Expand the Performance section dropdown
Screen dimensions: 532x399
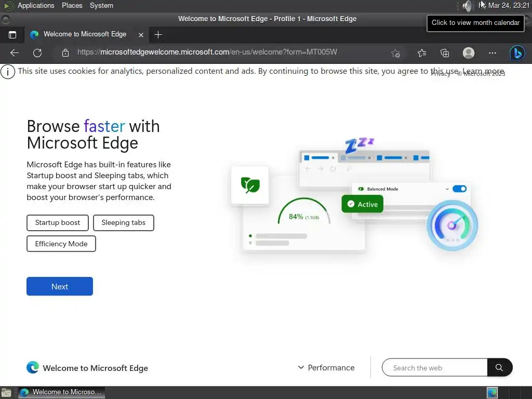(x=326, y=367)
